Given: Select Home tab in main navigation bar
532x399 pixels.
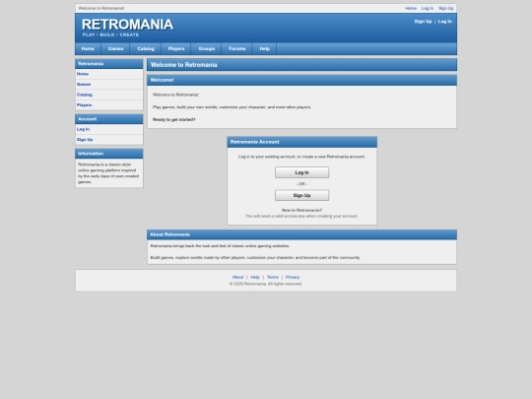Looking at the screenshot, I should click(x=88, y=48).
